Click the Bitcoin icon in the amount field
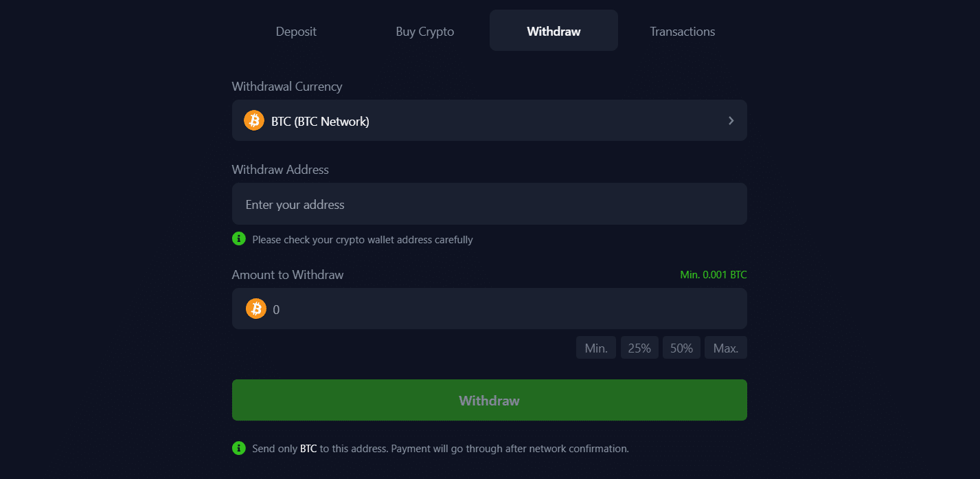Viewport: 980px width, 479px height. coord(255,309)
